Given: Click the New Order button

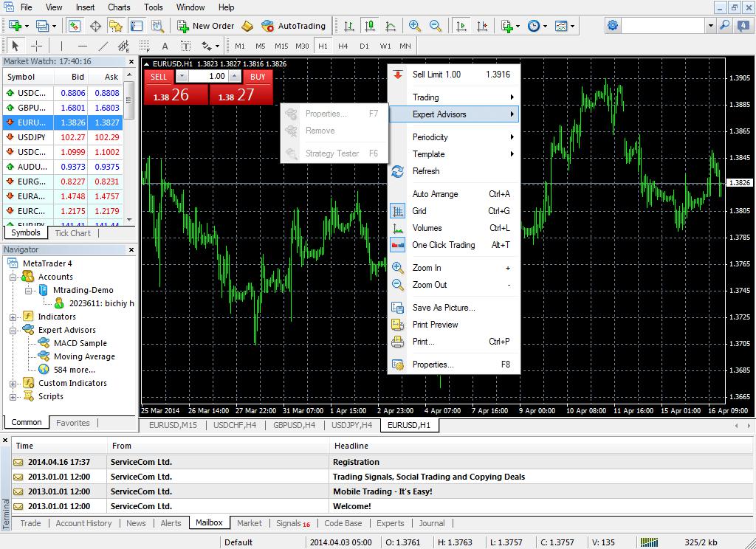Looking at the screenshot, I should (206, 26).
